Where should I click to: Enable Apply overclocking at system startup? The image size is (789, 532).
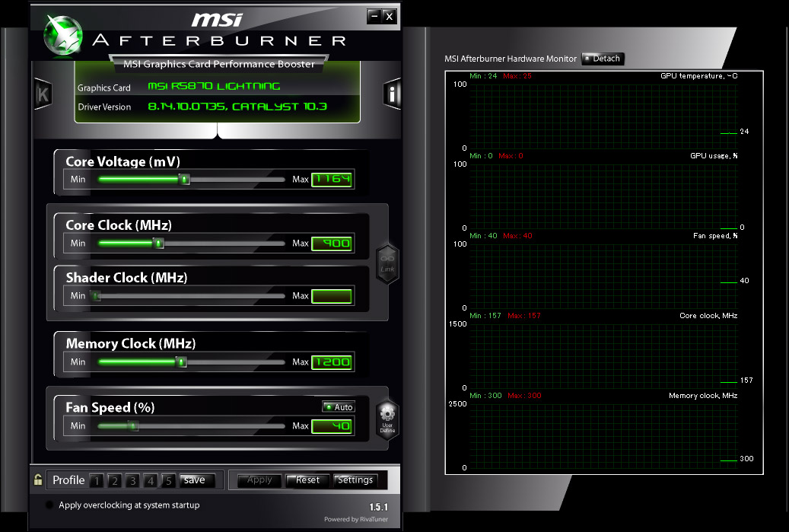[x=49, y=505]
